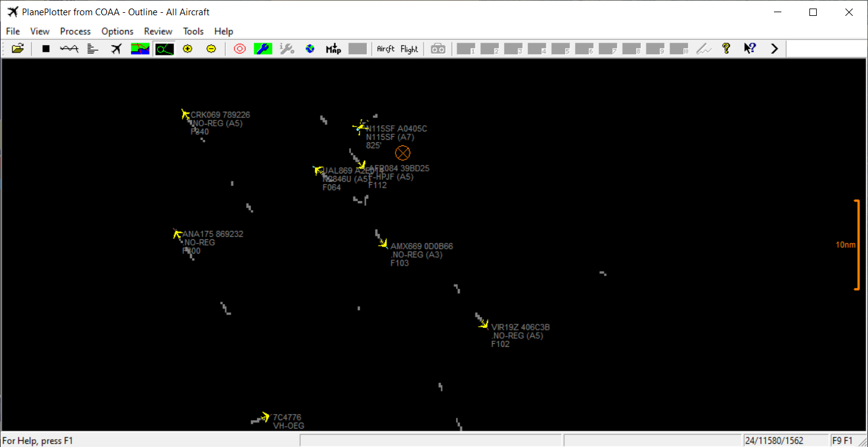Expand the toolbar with right chevron
The width and height of the screenshot is (868, 447).
(775, 49)
